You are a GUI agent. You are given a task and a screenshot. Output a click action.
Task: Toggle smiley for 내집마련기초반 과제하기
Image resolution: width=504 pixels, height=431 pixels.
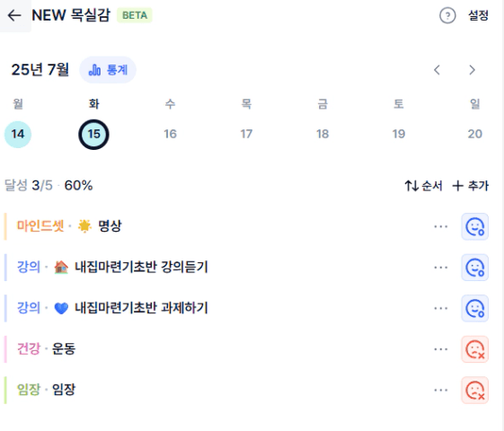pyautogui.click(x=474, y=308)
